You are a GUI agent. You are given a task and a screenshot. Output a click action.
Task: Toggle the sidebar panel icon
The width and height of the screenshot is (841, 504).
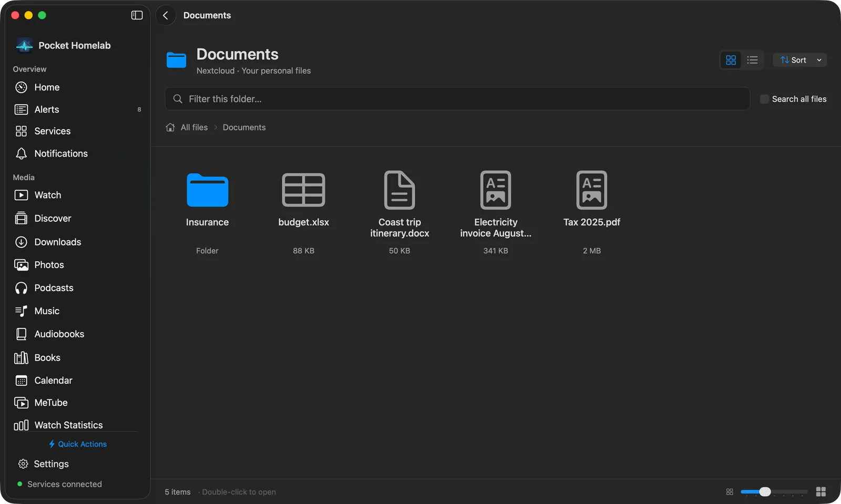[137, 15]
